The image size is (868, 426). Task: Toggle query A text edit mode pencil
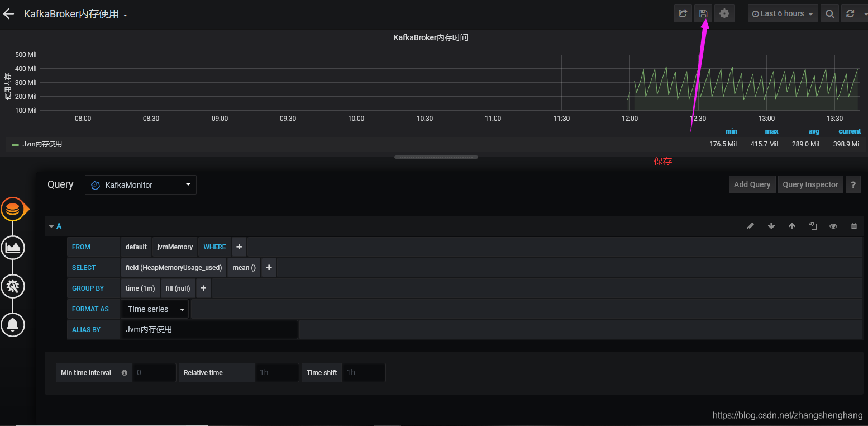click(x=750, y=226)
